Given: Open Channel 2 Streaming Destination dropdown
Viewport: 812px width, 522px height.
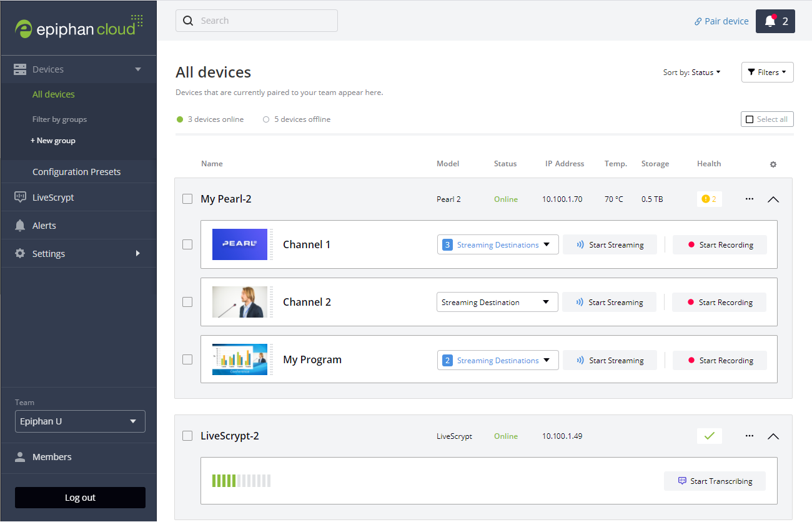Looking at the screenshot, I should click(x=497, y=303).
